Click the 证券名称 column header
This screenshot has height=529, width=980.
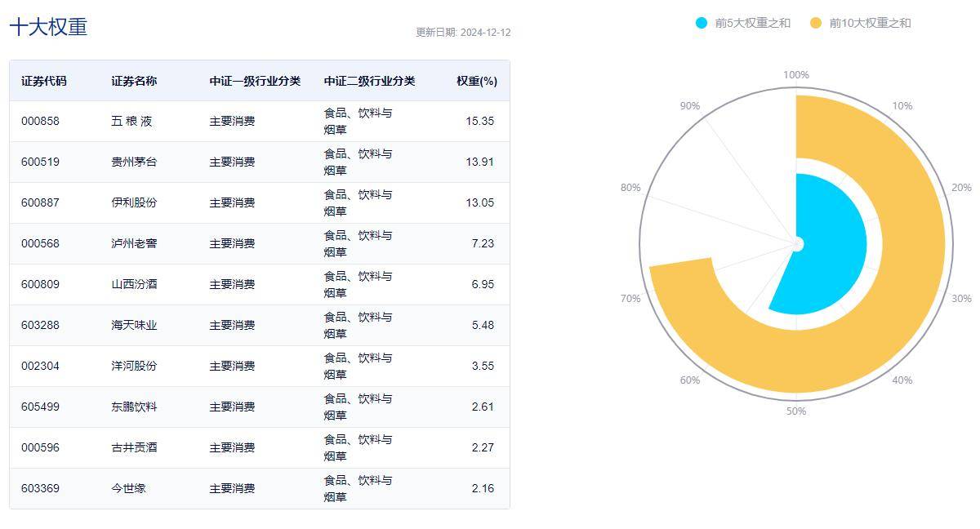(132, 81)
